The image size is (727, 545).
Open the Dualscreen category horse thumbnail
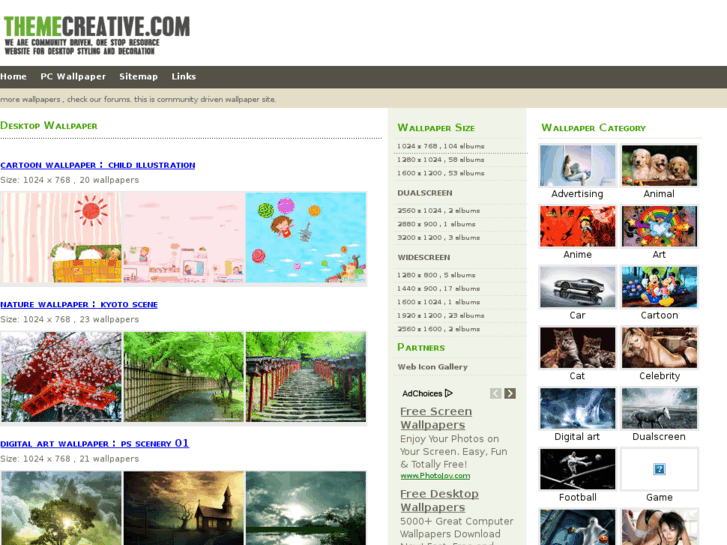(659, 409)
